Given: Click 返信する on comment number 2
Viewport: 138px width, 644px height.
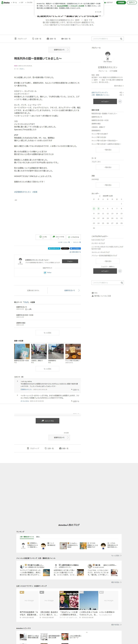Looking at the screenshot, I should [x=75, y=401].
